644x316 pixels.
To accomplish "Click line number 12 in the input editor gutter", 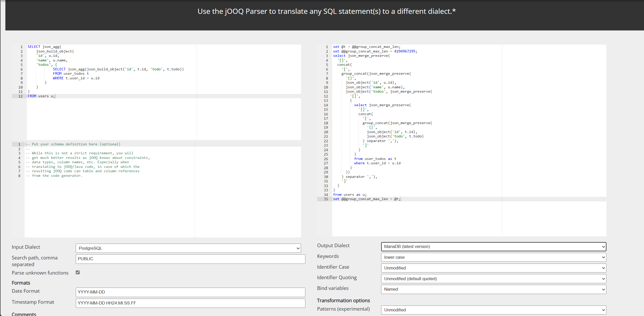I will click(20, 96).
